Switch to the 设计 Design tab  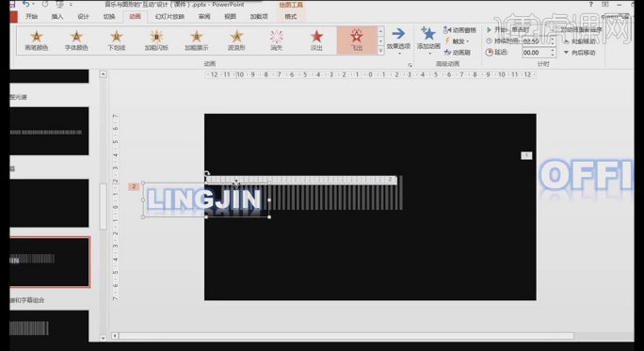click(x=84, y=16)
